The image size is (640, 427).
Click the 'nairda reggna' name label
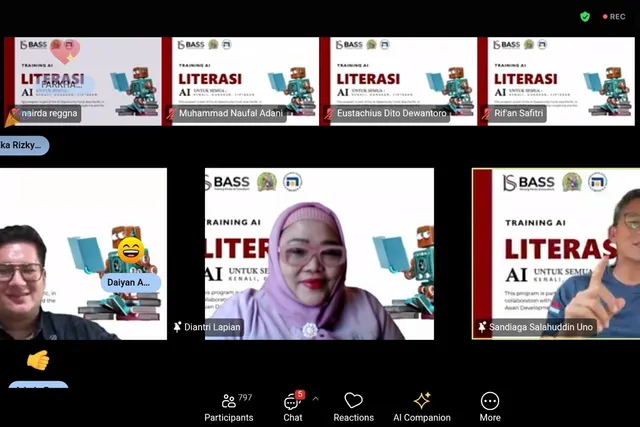(49, 113)
